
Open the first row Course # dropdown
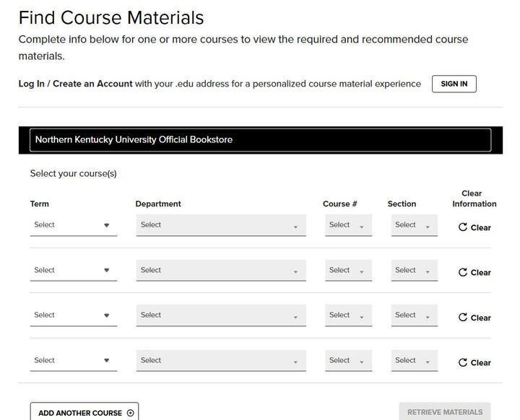[349, 225]
